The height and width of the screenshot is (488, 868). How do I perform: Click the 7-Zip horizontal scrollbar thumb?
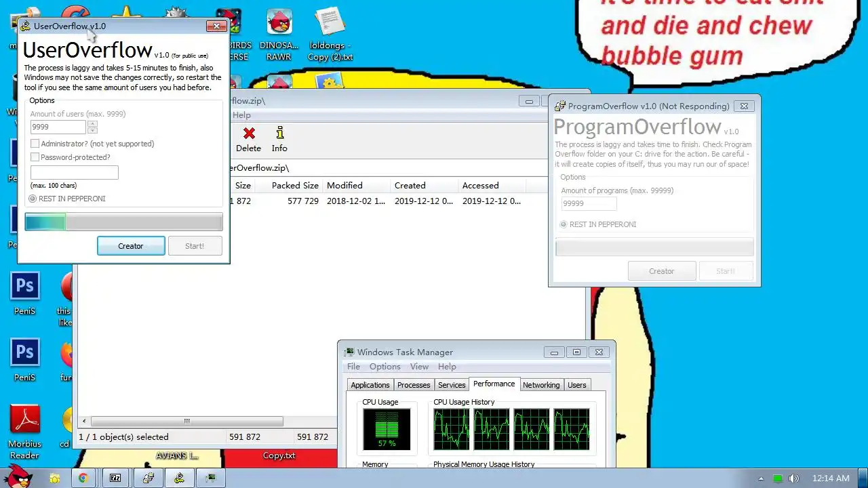(186, 421)
